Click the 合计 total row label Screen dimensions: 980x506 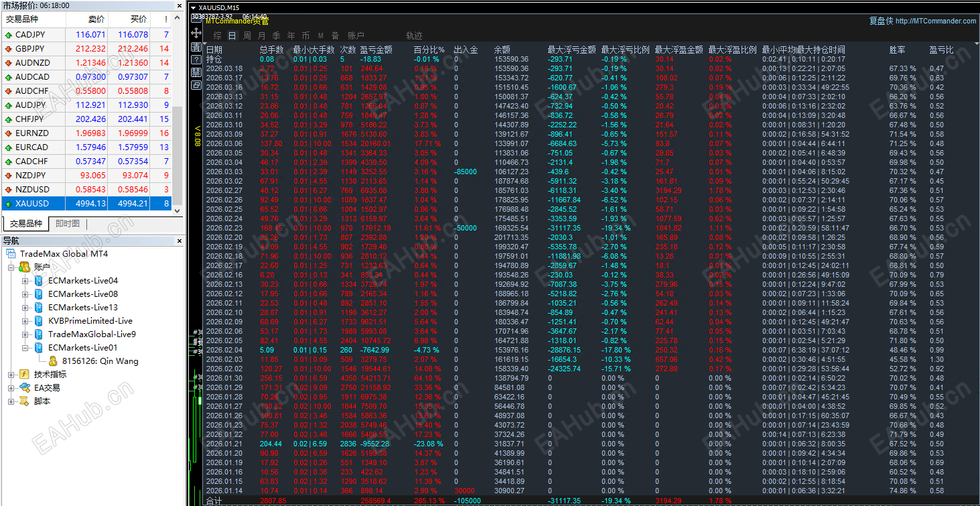(x=214, y=501)
